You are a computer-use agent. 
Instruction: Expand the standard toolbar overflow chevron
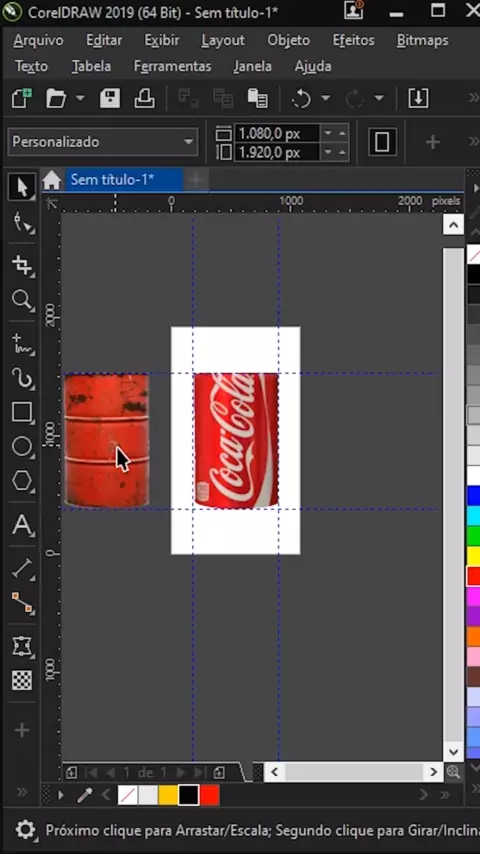point(473,98)
